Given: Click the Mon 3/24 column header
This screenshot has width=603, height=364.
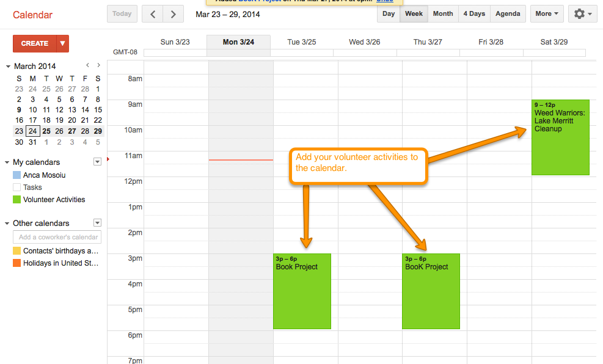Looking at the screenshot, I should click(238, 42).
